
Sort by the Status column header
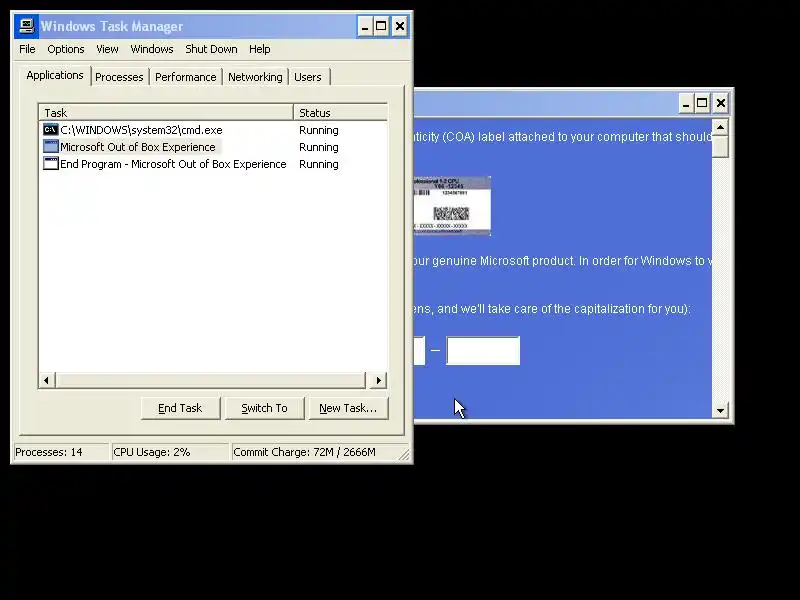coord(340,112)
